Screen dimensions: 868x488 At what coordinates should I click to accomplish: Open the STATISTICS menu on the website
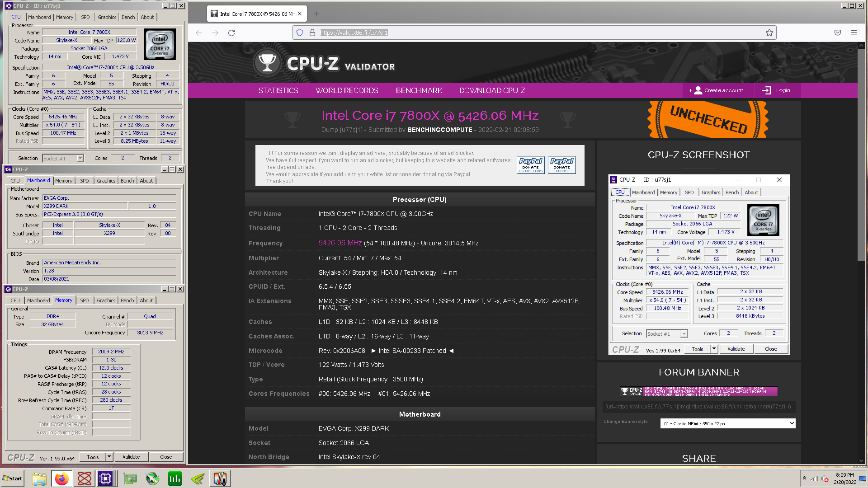pos(278,90)
